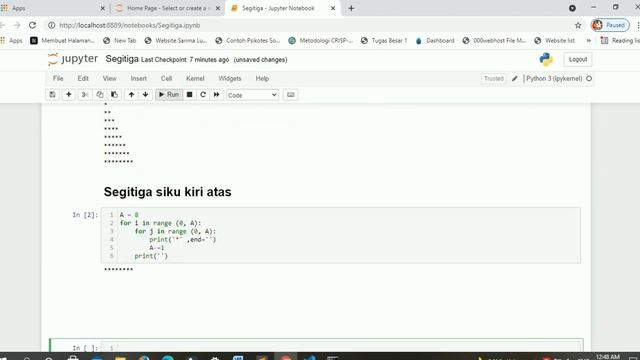
Task: Open the Cell menu
Action: click(166, 78)
